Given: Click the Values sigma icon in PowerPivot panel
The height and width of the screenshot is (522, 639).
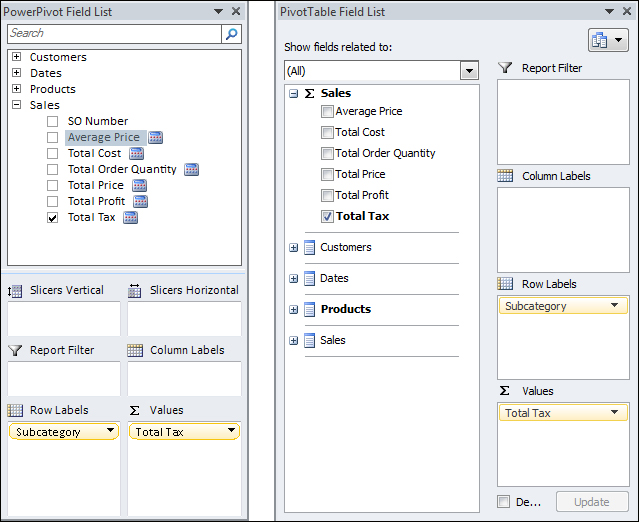Looking at the screenshot, I should (x=134, y=410).
